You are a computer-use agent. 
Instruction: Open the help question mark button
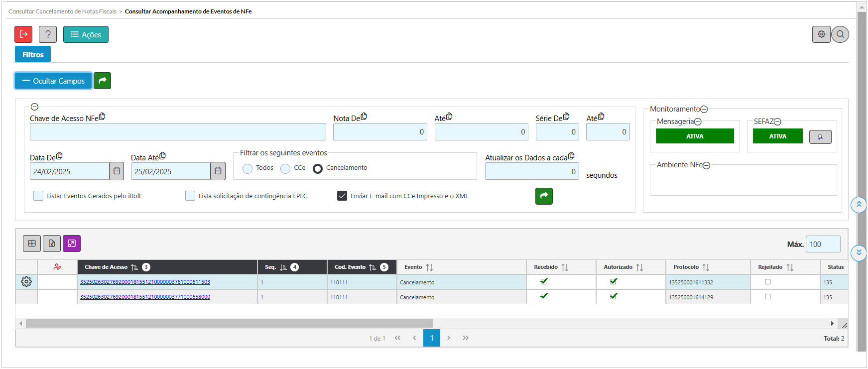click(48, 34)
